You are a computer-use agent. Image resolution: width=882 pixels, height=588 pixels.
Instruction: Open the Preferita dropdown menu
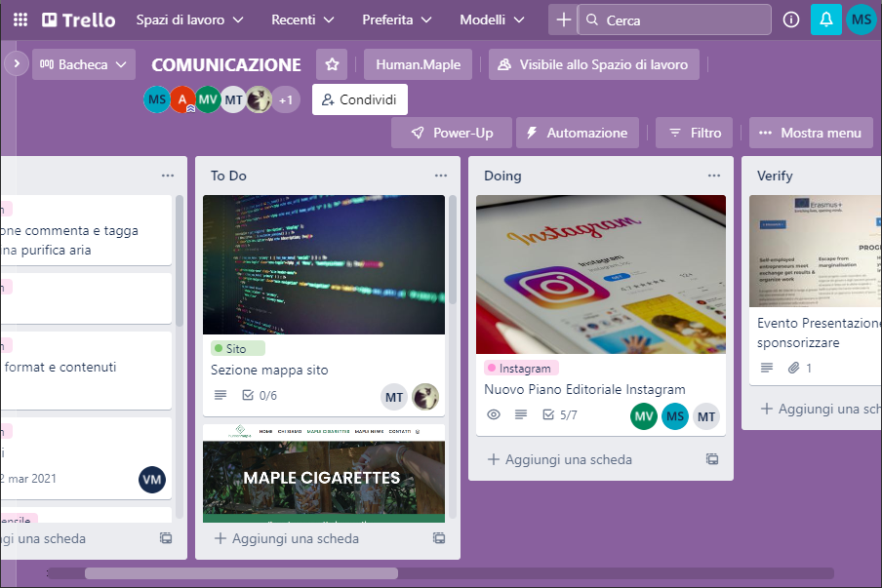[396, 20]
